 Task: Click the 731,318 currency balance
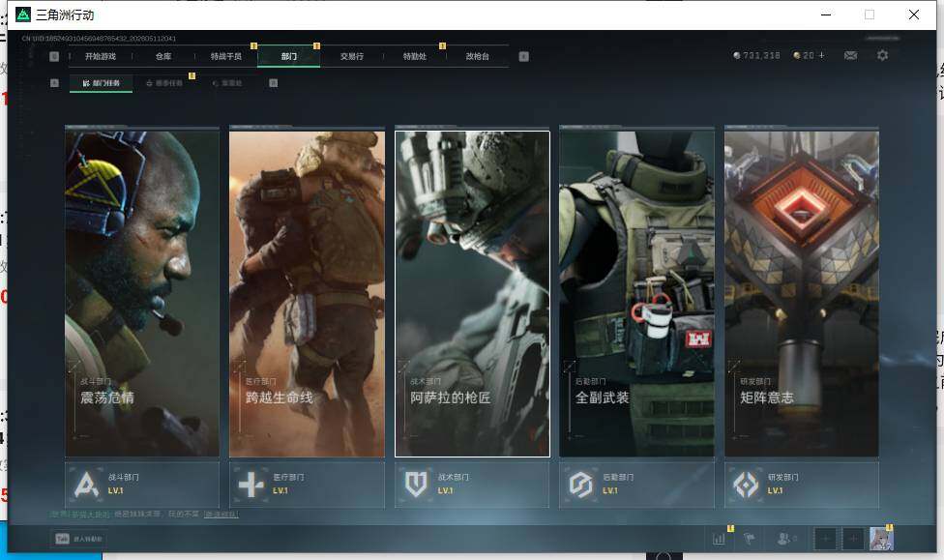(756, 55)
